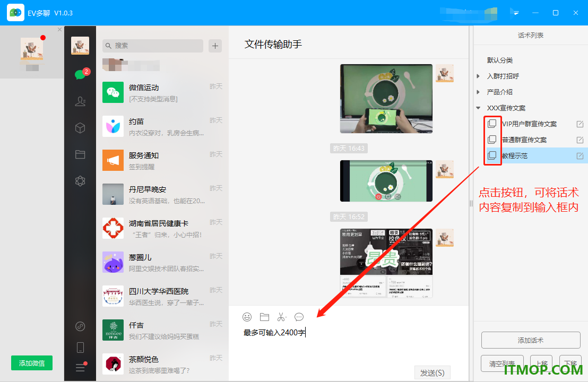Open the contacts icon in sidebar

(x=80, y=101)
